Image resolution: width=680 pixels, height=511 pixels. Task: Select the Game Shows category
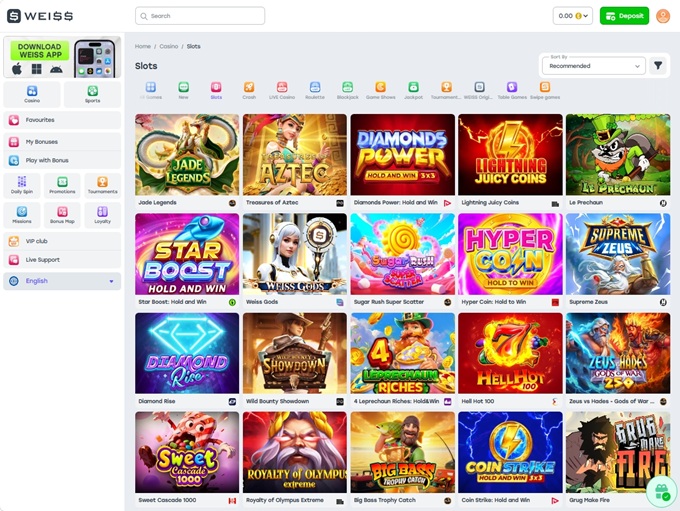coord(380,90)
